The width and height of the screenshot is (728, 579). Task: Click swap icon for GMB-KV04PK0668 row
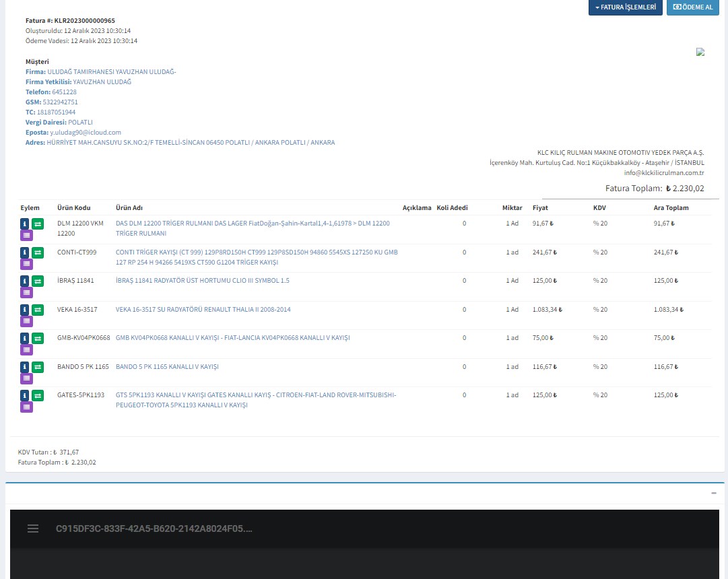(x=38, y=338)
